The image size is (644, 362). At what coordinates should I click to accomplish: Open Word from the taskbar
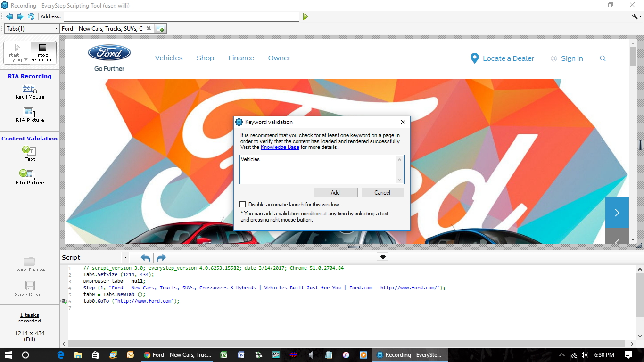pos(241,355)
